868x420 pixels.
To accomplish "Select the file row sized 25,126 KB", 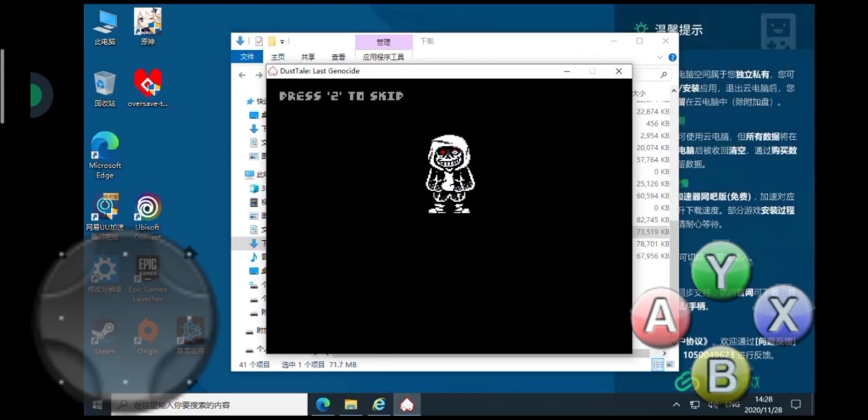I will click(x=651, y=183).
